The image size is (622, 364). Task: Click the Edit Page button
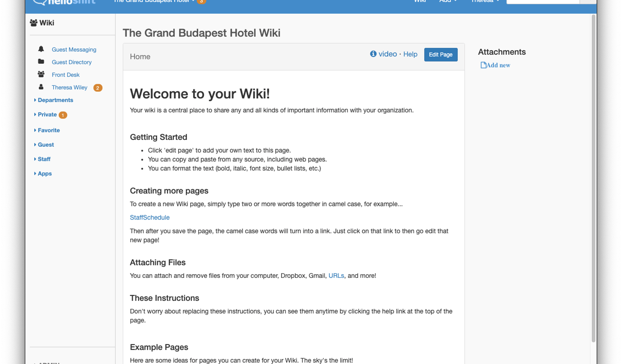(x=440, y=54)
